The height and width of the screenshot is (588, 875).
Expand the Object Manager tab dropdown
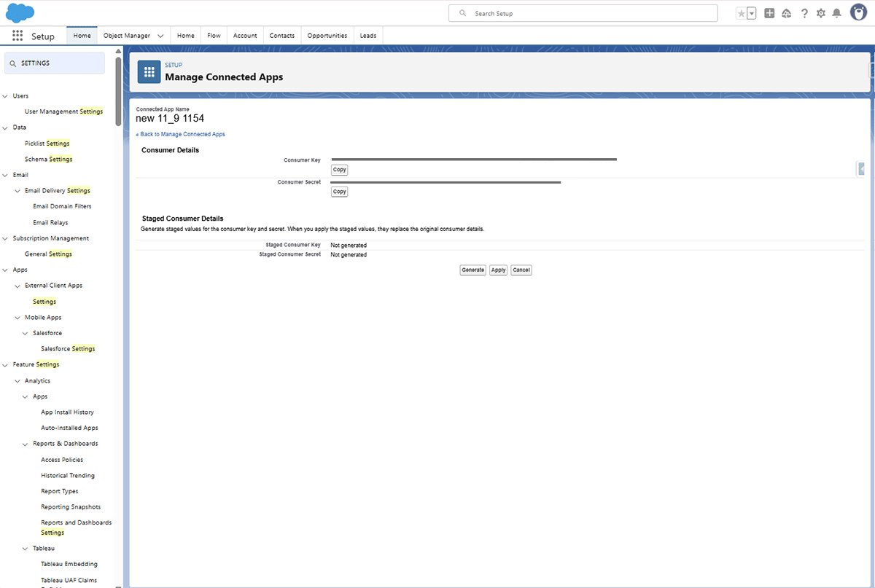click(x=160, y=36)
